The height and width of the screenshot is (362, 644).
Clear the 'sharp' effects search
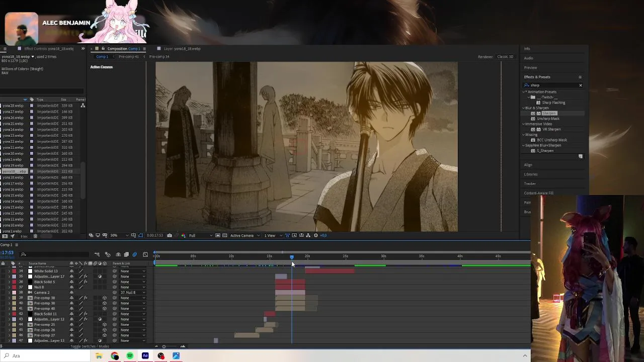coord(581,85)
